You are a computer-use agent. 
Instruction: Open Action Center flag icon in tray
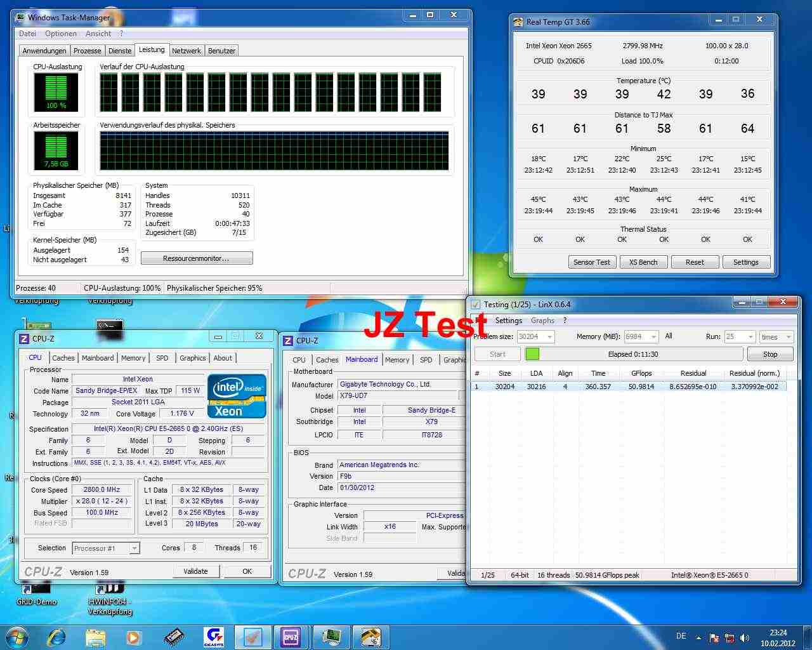point(714,638)
